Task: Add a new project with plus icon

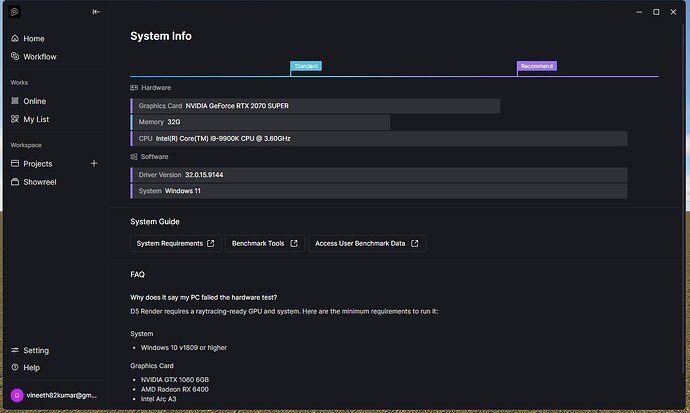Action: coord(94,164)
